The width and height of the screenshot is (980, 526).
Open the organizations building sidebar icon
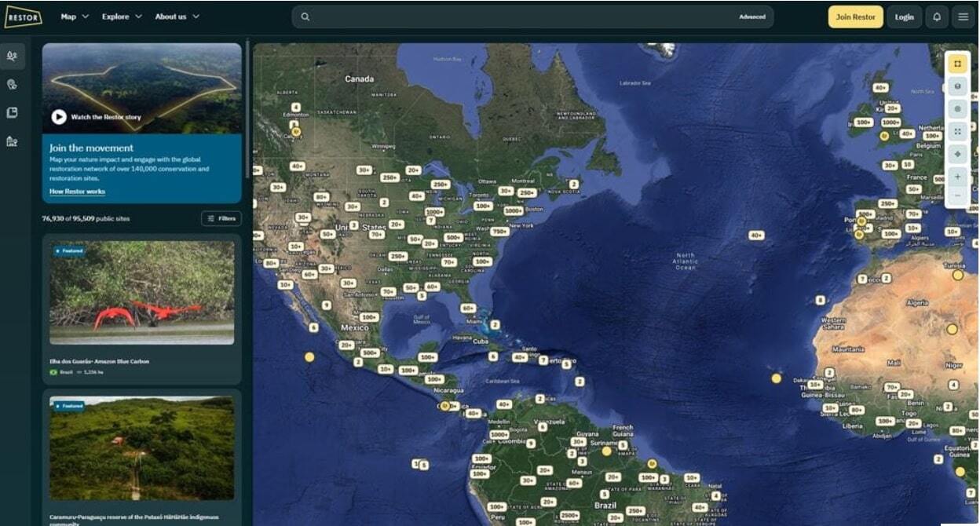[x=12, y=141]
